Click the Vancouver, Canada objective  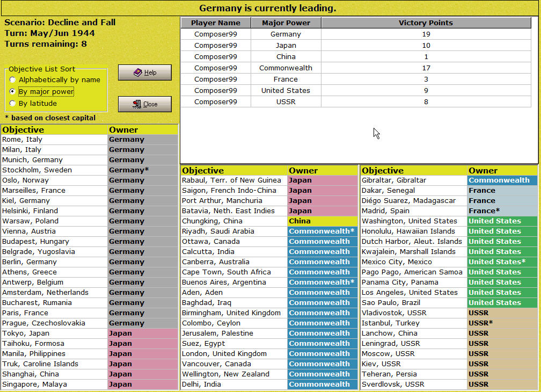click(x=234, y=364)
